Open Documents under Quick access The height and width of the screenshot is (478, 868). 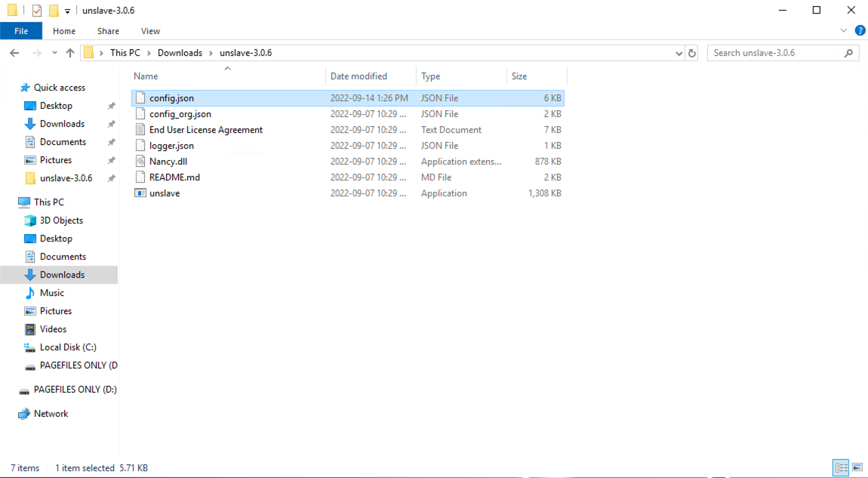63,143
